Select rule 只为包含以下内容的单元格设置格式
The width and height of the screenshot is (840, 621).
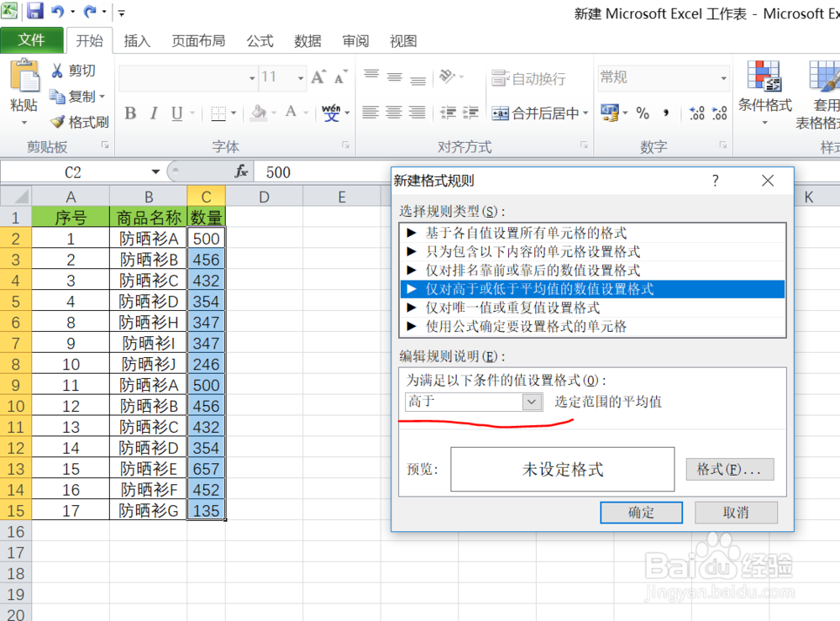click(x=592, y=252)
